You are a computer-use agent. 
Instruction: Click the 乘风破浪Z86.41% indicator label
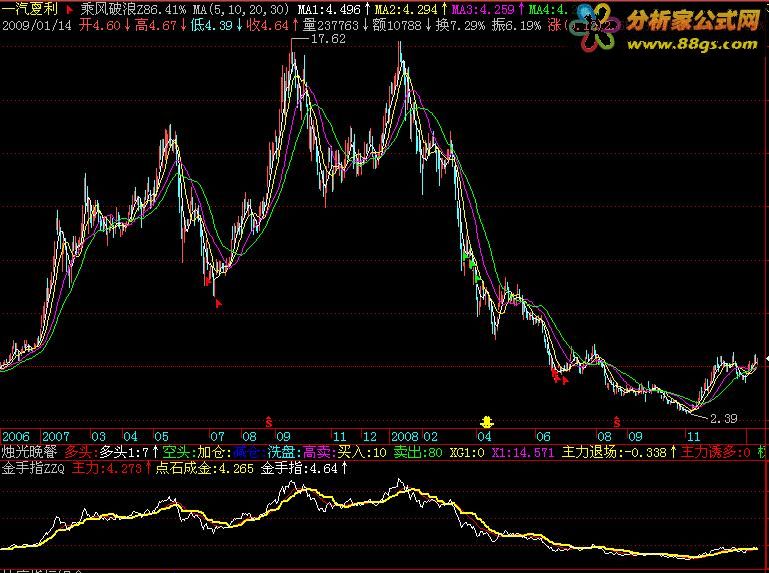point(133,9)
